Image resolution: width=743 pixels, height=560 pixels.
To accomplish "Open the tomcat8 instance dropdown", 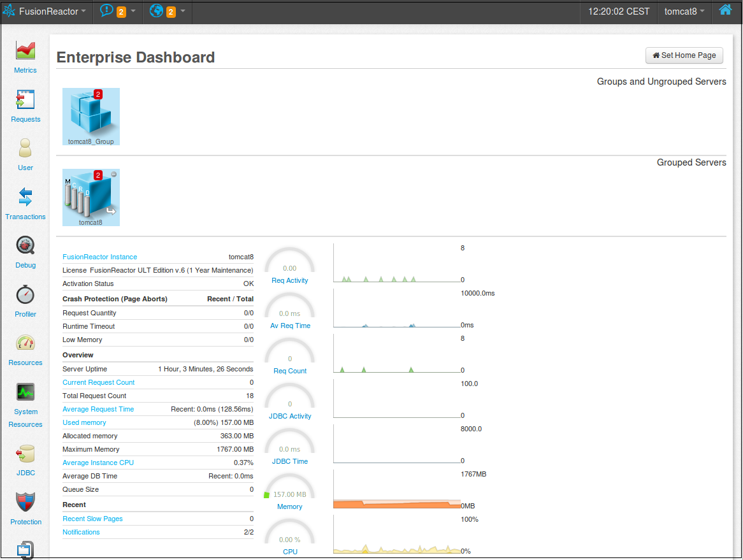I will (x=684, y=11).
